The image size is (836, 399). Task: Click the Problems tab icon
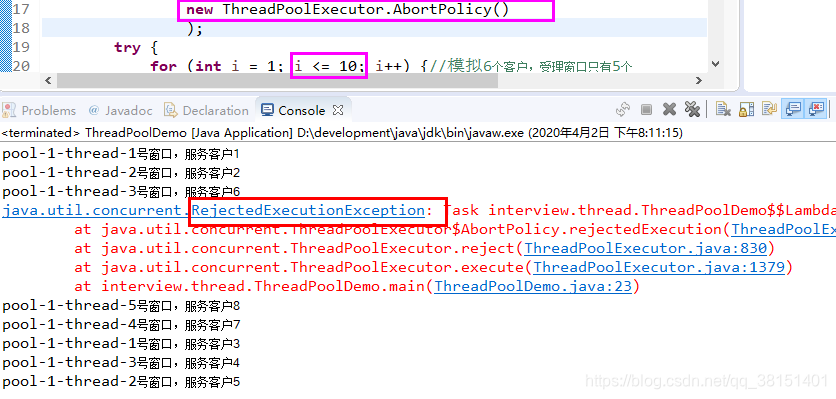[x=9, y=110]
